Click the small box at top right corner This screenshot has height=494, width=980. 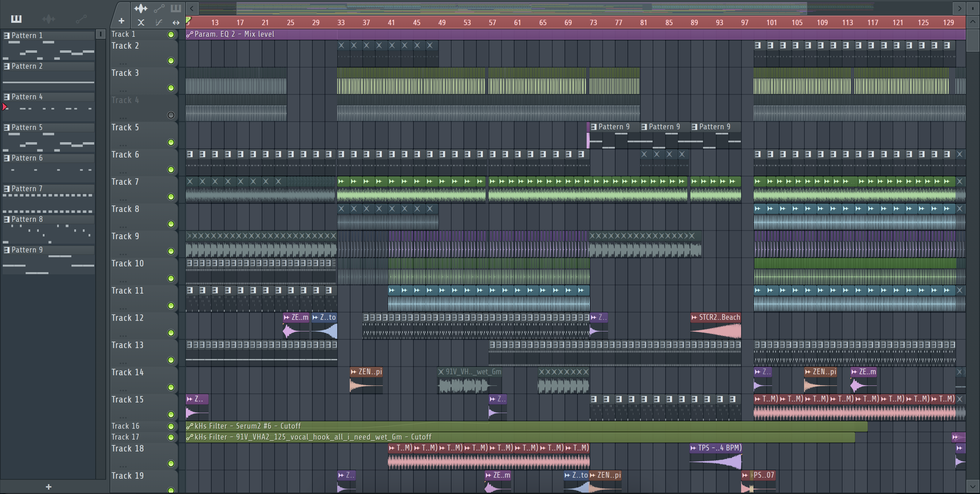pos(973,8)
